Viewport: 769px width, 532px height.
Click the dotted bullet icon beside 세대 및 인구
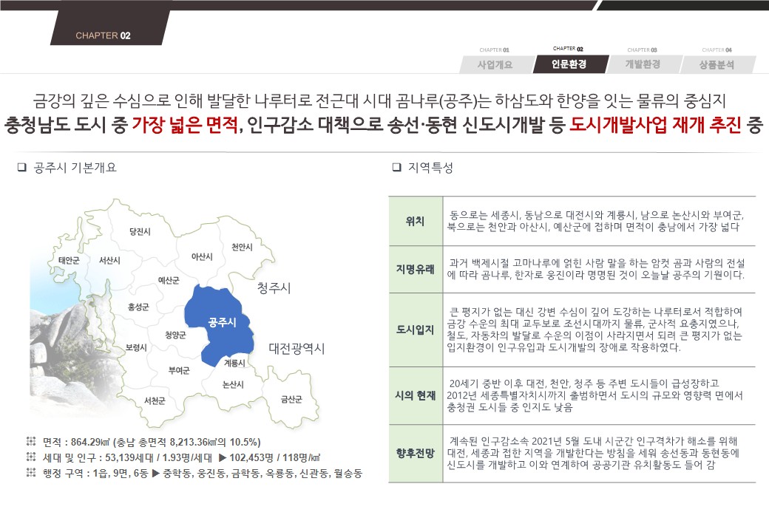tap(31, 457)
